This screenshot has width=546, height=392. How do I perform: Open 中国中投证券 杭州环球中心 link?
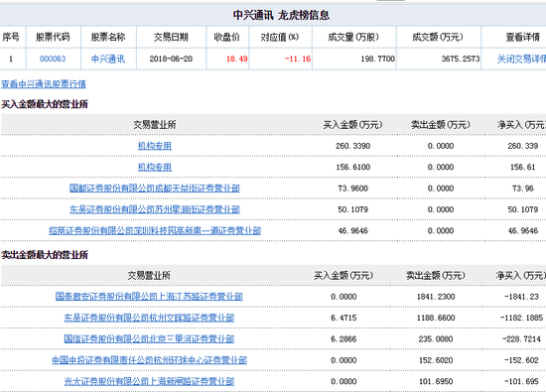click(x=149, y=360)
